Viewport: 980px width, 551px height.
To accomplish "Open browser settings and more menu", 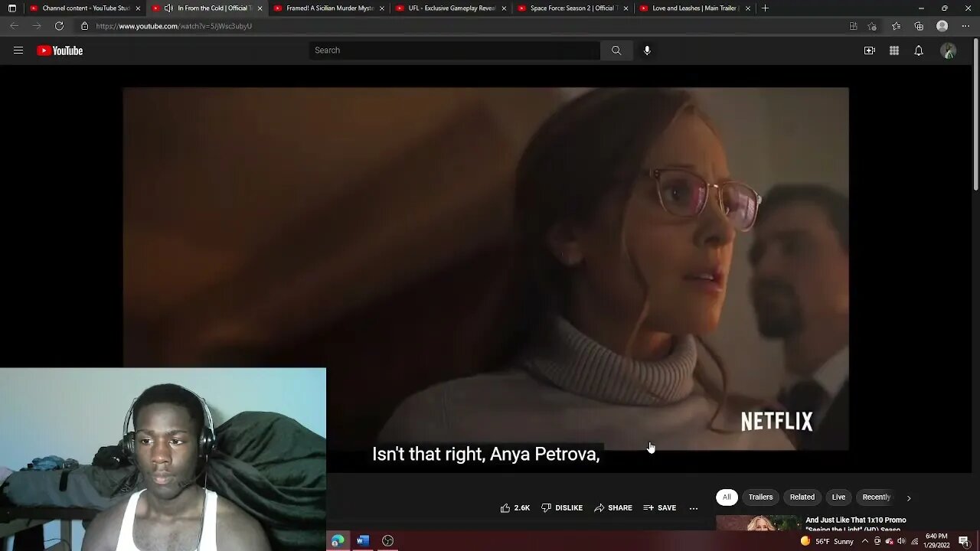I will pos(965,26).
